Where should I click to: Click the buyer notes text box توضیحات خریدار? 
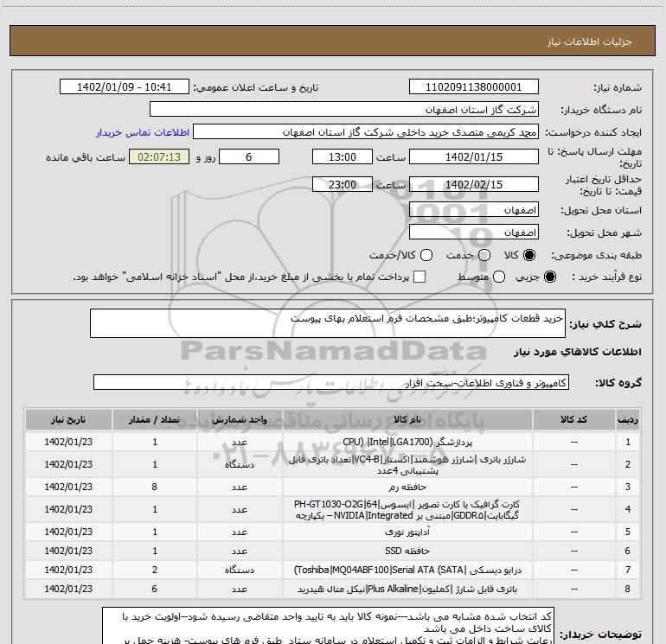pyautogui.click(x=328, y=626)
